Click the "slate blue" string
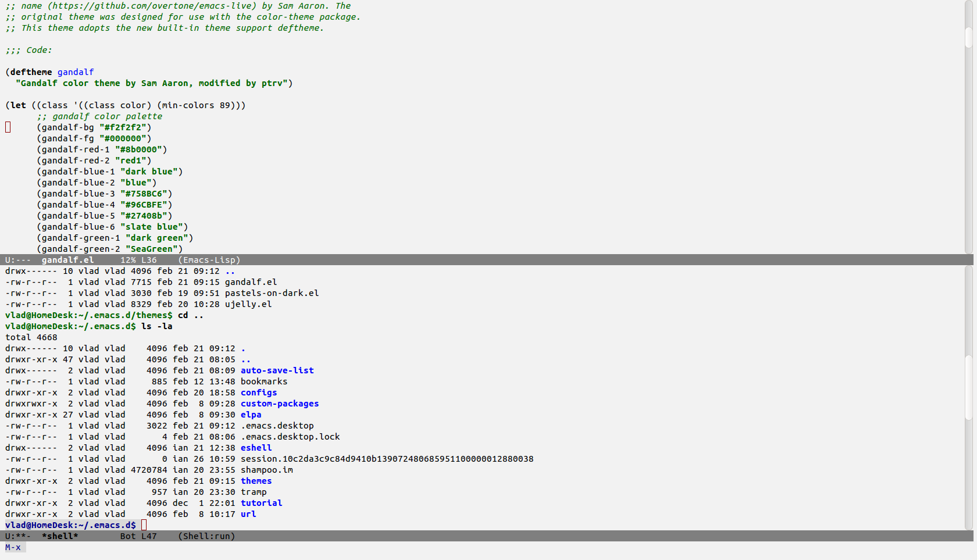Image resolution: width=977 pixels, height=560 pixels. click(x=152, y=227)
